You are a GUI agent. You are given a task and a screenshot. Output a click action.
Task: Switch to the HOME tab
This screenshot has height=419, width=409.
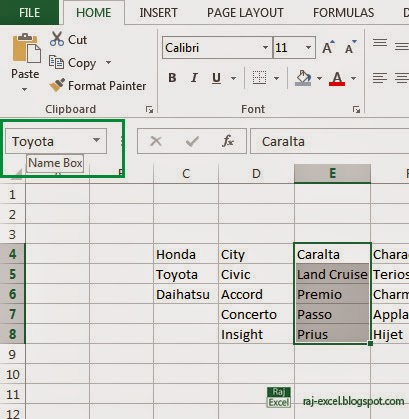pos(94,13)
